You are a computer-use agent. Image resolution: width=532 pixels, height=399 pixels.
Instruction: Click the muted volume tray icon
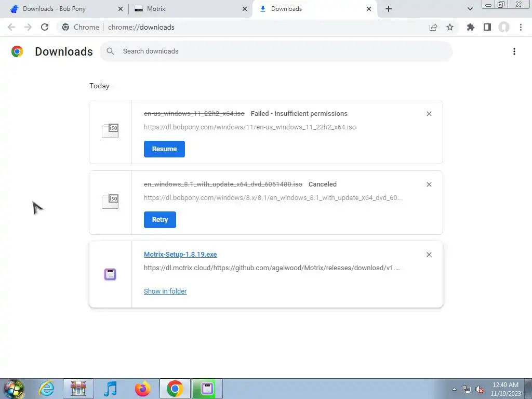coord(480,390)
